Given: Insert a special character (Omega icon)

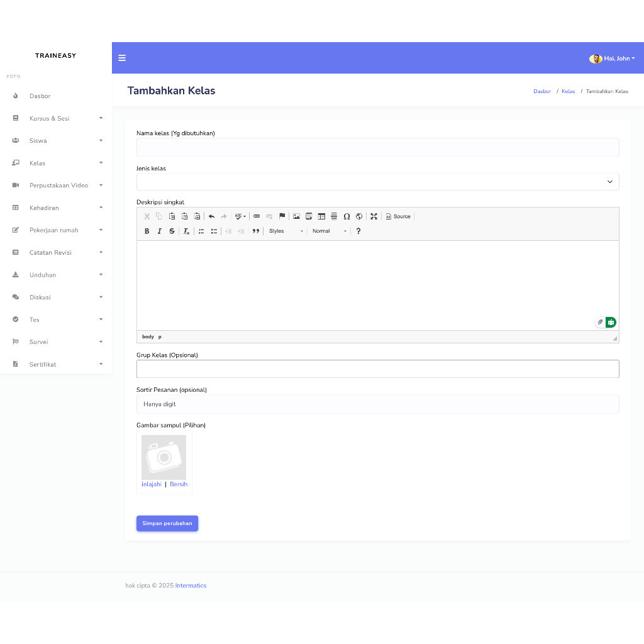Looking at the screenshot, I should coord(347,216).
